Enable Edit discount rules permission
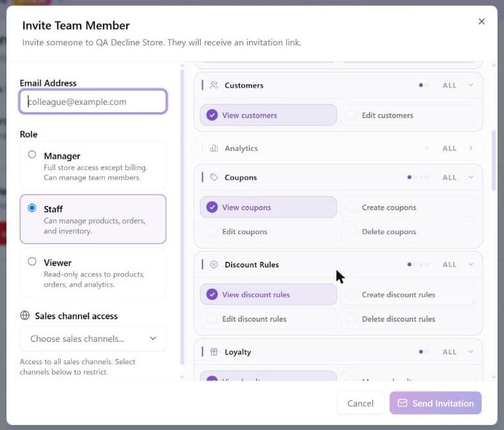This screenshot has width=504, height=430. [269, 319]
